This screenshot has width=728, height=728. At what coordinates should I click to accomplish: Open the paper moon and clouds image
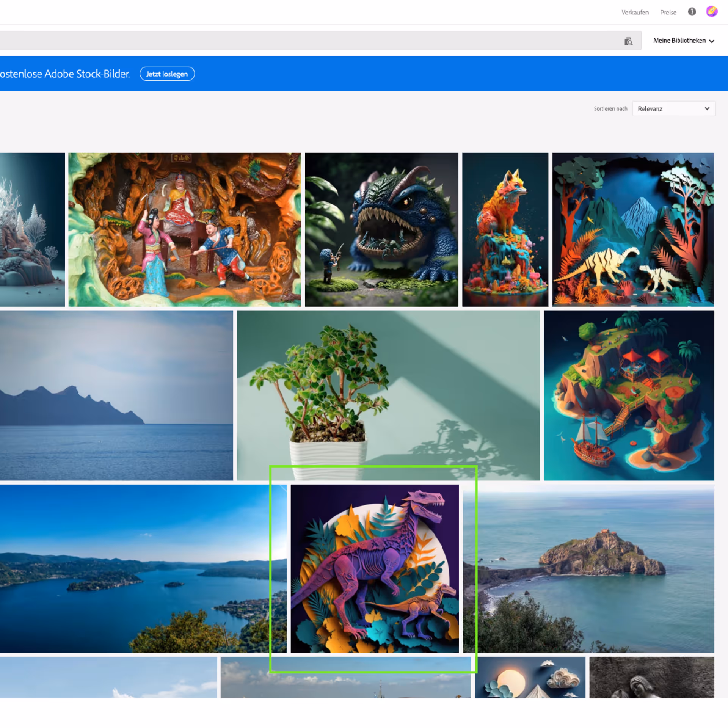pyautogui.click(x=530, y=677)
